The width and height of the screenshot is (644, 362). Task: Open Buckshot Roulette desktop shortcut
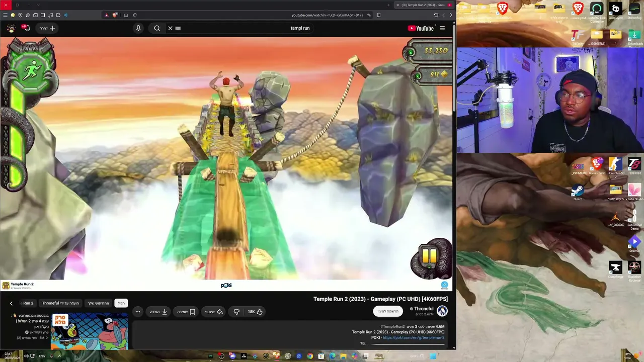634,270
